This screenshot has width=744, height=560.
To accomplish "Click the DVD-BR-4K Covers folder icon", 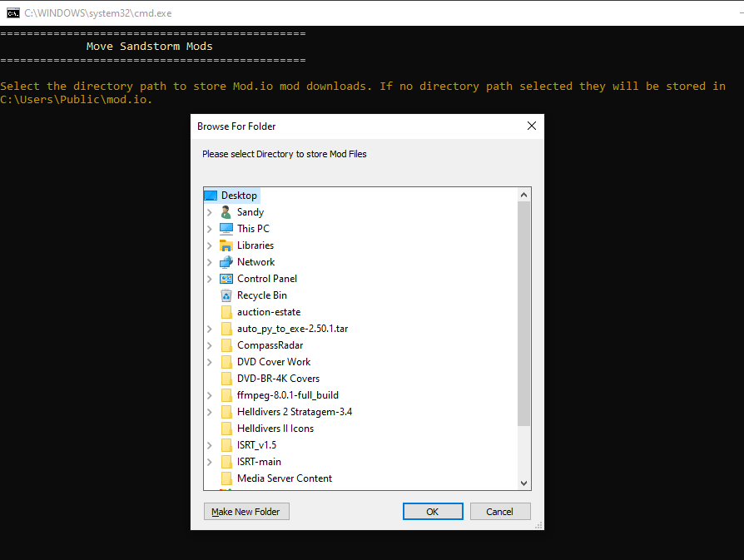I will 227,379.
